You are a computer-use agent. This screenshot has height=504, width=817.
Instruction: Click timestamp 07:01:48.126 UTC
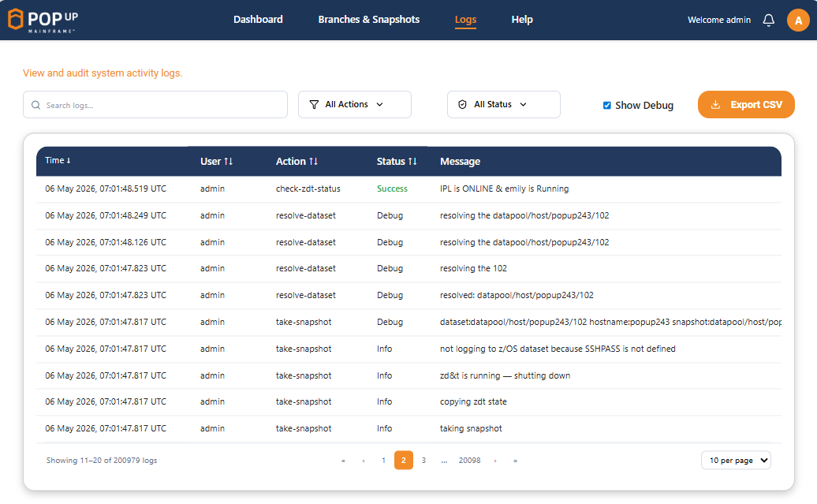pyautogui.click(x=105, y=242)
